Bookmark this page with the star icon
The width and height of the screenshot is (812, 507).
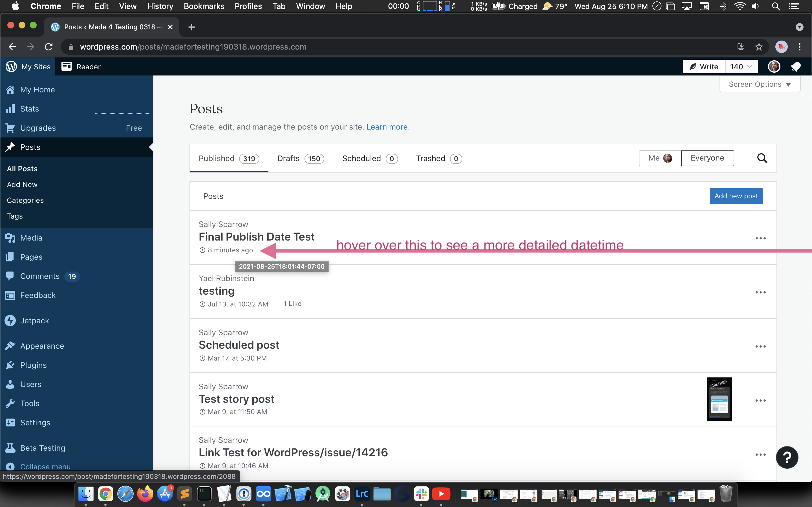tap(759, 46)
